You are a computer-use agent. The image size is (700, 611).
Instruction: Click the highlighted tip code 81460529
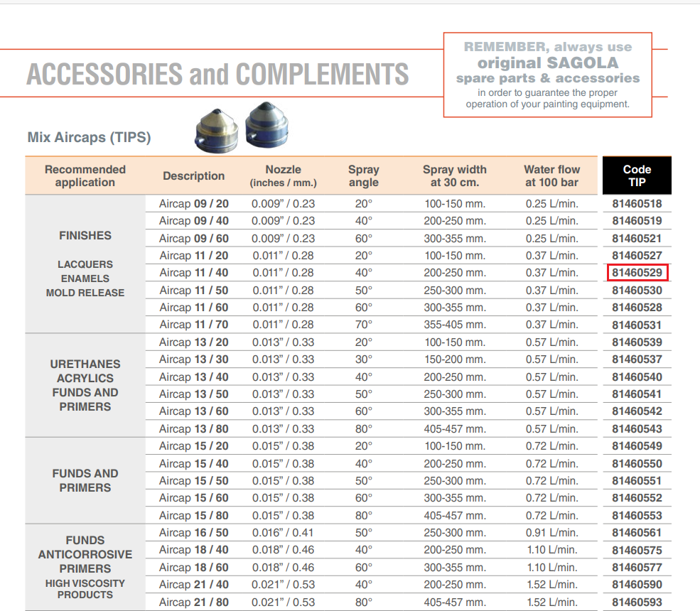(x=637, y=272)
